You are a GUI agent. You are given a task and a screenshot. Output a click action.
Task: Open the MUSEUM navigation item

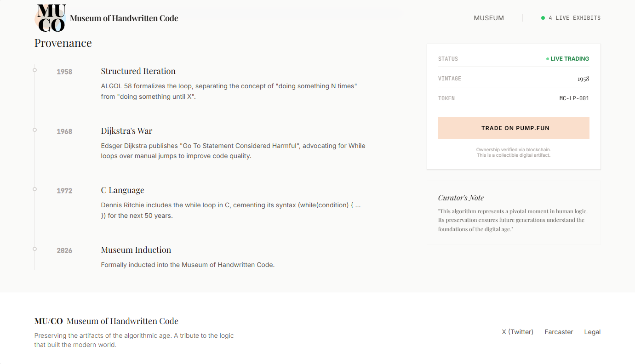point(488,18)
